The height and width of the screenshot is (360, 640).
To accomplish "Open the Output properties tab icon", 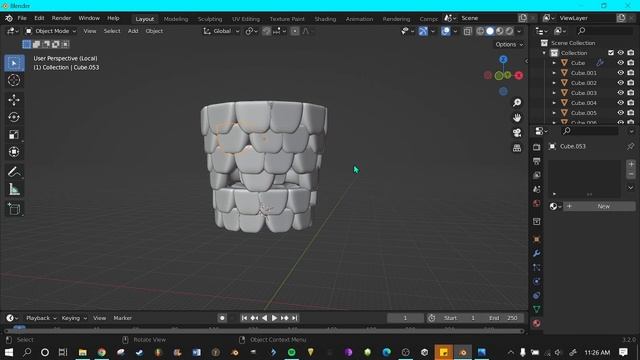I will [x=537, y=161].
